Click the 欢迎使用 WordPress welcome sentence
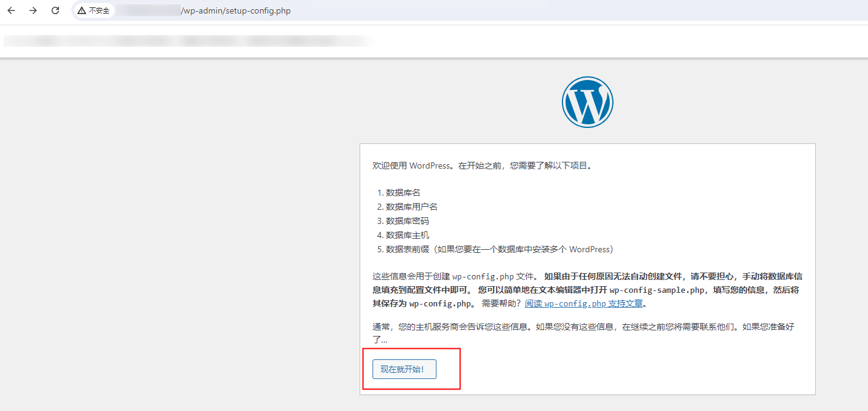This screenshot has height=411, width=868. click(x=483, y=166)
